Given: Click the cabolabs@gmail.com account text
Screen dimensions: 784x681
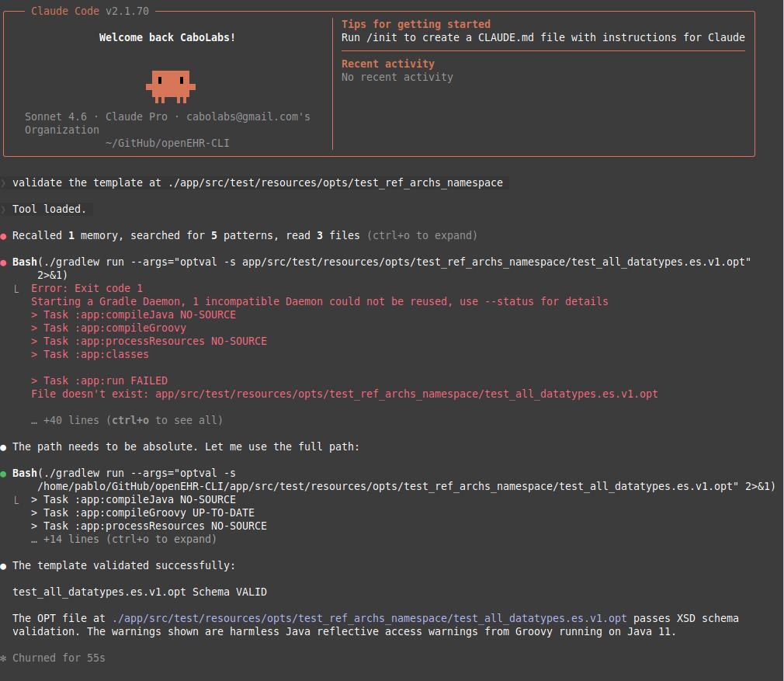Looking at the screenshot, I should point(248,116).
